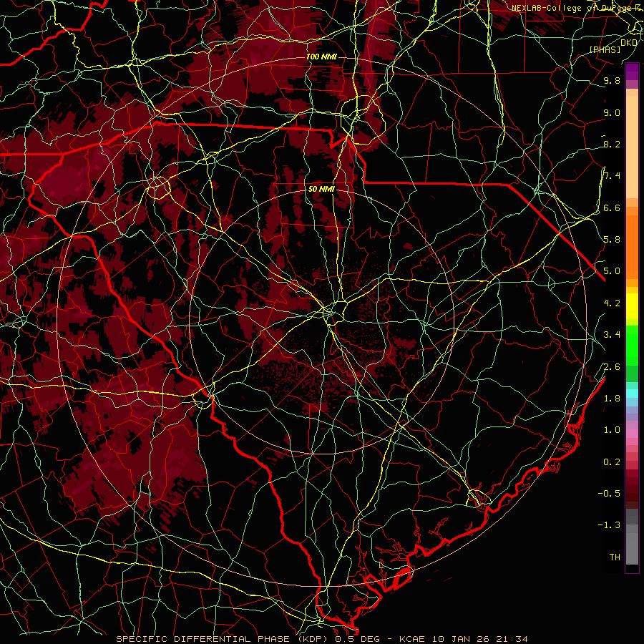Click the 3.4 scale value
The height and width of the screenshot is (644, 644).
612,335
